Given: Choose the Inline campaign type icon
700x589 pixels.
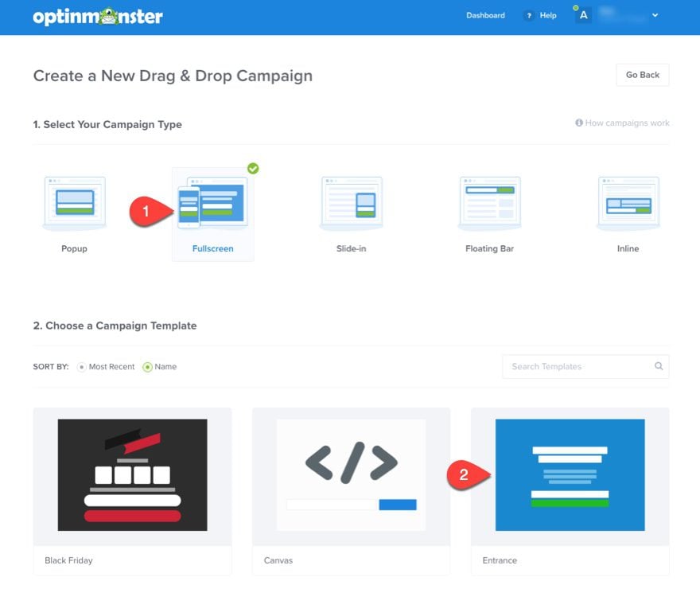Looking at the screenshot, I should click(x=628, y=204).
